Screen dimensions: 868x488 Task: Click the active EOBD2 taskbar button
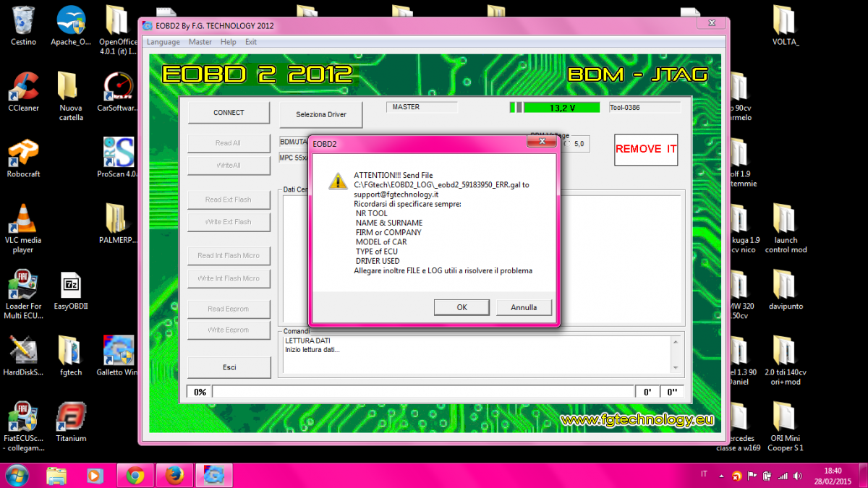click(x=213, y=475)
